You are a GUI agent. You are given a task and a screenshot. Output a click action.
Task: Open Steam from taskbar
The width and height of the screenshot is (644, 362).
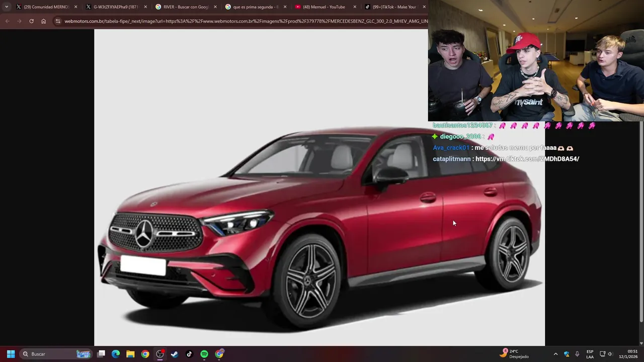tap(175, 354)
